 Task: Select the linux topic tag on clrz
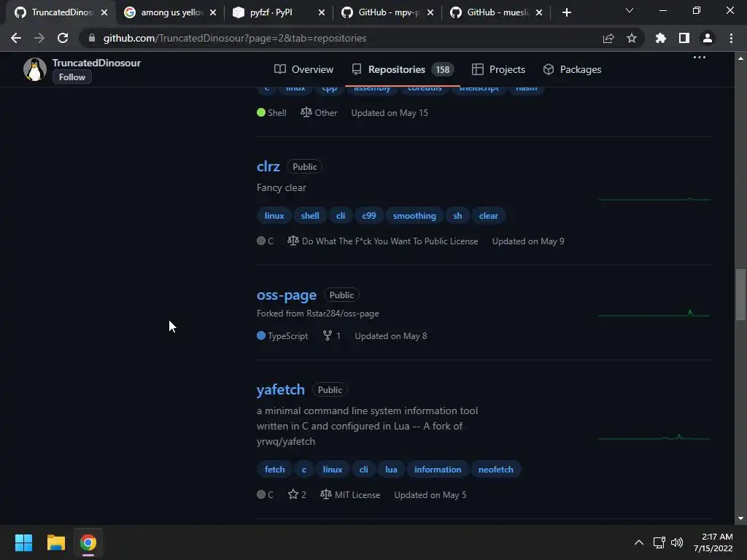click(x=274, y=216)
